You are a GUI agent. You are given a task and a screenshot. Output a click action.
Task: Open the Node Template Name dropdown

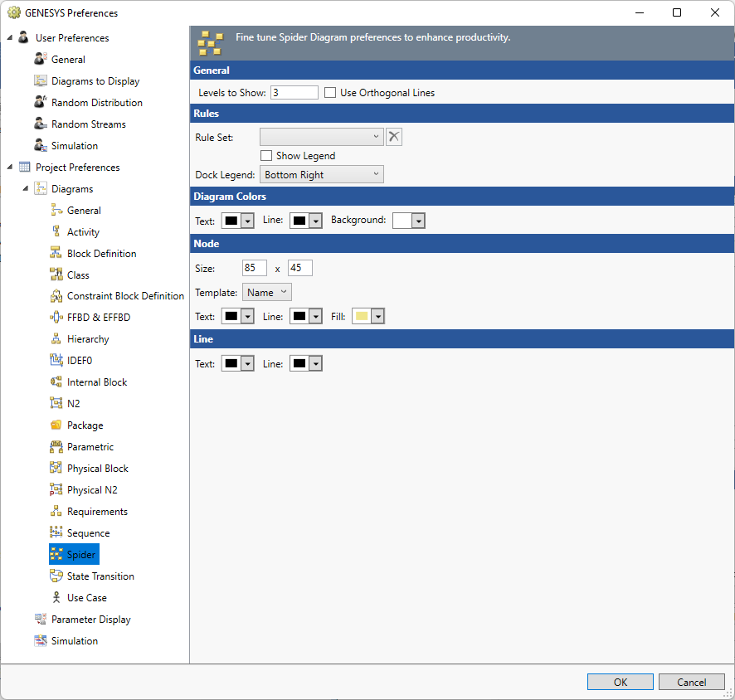coord(266,293)
